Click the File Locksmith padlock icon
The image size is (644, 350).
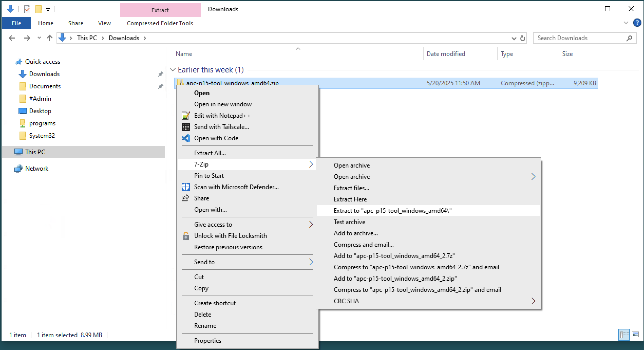tap(186, 236)
